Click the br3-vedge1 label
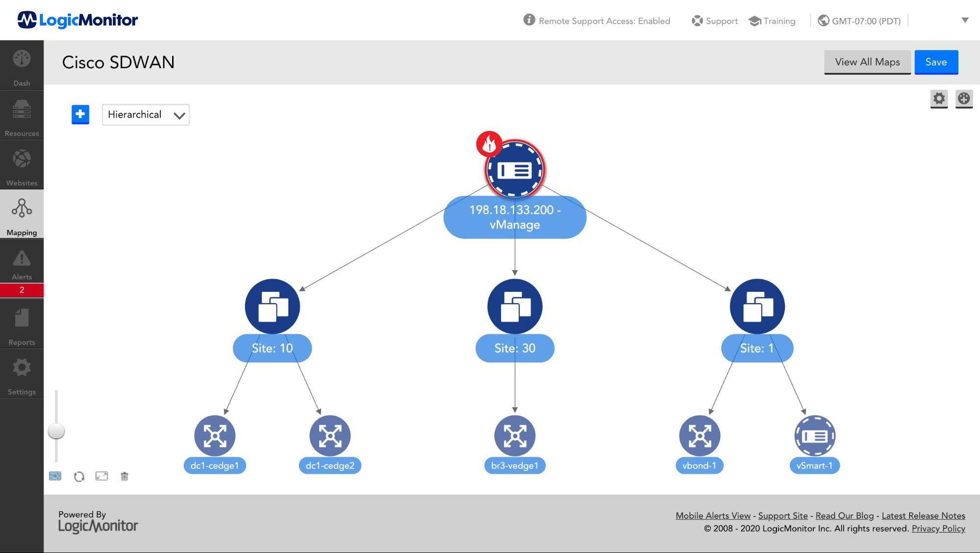Image resolution: width=980 pixels, height=553 pixels. point(515,466)
